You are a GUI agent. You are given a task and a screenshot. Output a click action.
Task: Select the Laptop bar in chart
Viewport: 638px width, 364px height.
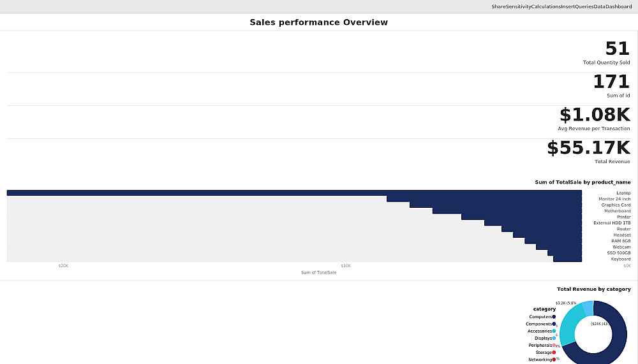pos(293,193)
